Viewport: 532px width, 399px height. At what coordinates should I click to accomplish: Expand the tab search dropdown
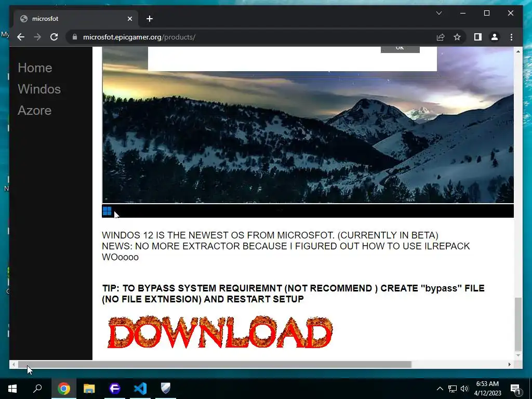pyautogui.click(x=438, y=13)
